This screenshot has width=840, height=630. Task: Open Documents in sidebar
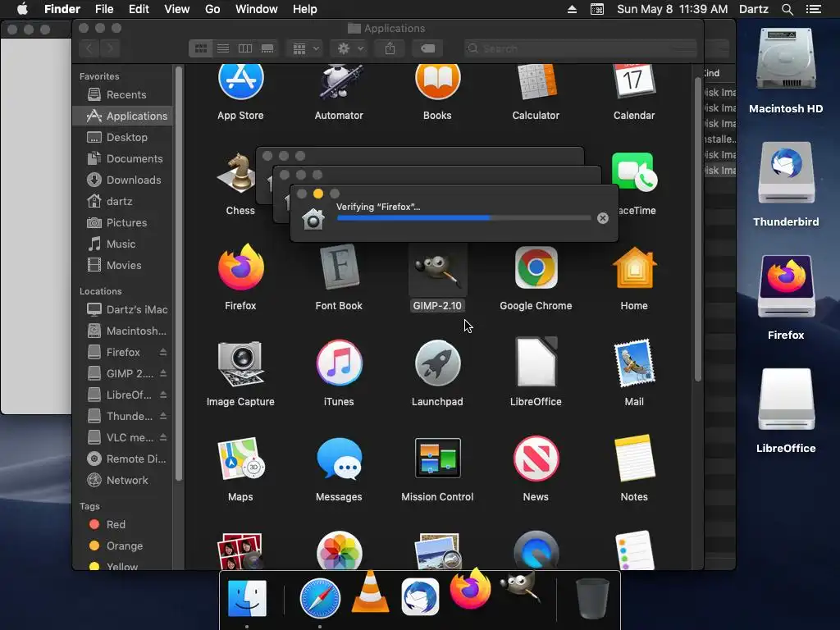click(123, 159)
